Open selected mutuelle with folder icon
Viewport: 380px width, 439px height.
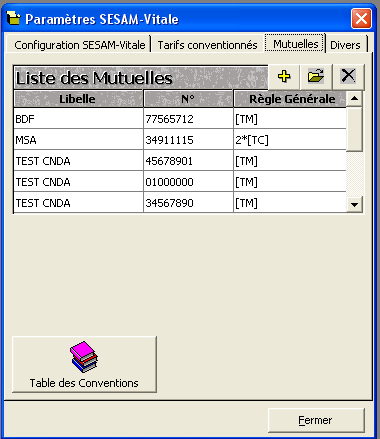(x=316, y=77)
